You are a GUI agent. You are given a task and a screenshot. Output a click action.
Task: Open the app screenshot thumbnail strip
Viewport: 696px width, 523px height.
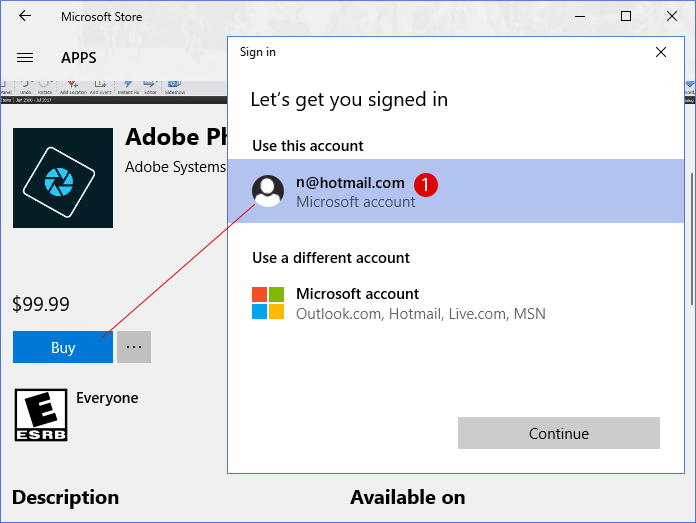coord(115,90)
